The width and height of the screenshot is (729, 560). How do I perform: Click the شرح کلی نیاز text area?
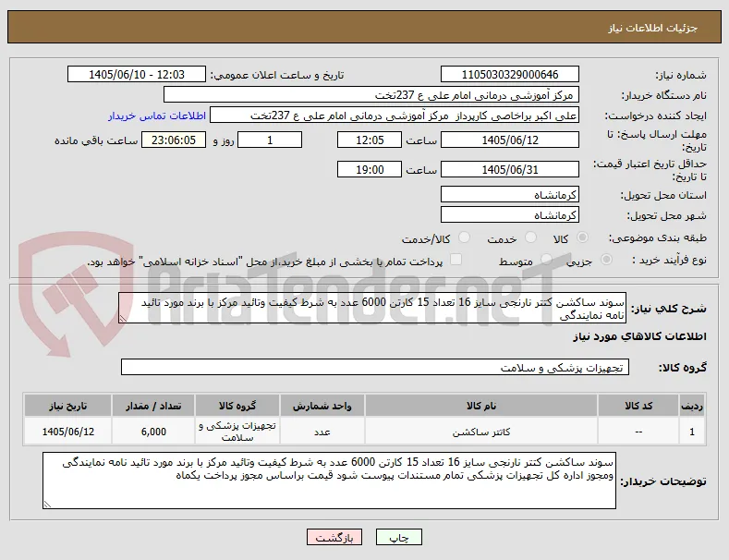pyautogui.click(x=372, y=308)
